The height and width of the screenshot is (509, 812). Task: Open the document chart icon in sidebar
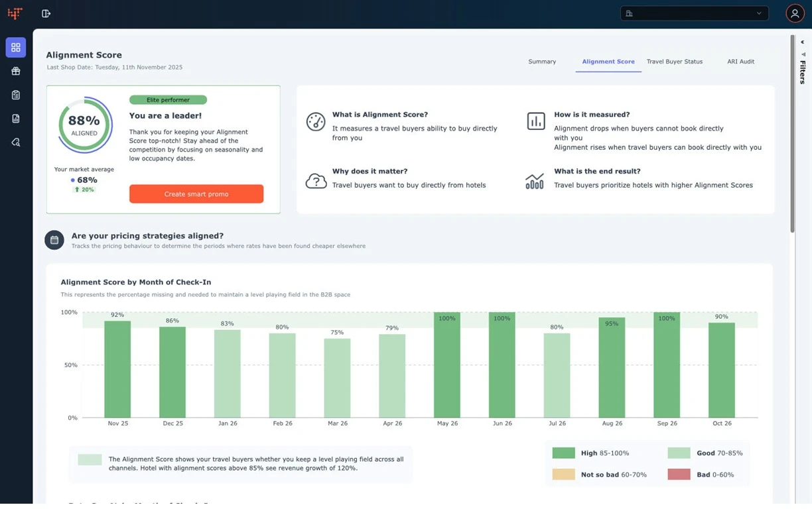click(15, 118)
